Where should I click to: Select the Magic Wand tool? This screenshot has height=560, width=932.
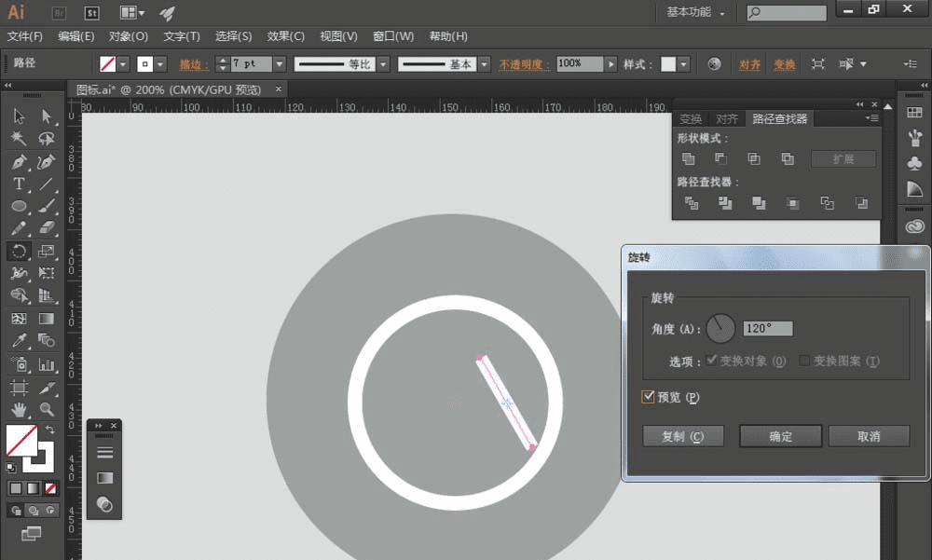(x=19, y=139)
